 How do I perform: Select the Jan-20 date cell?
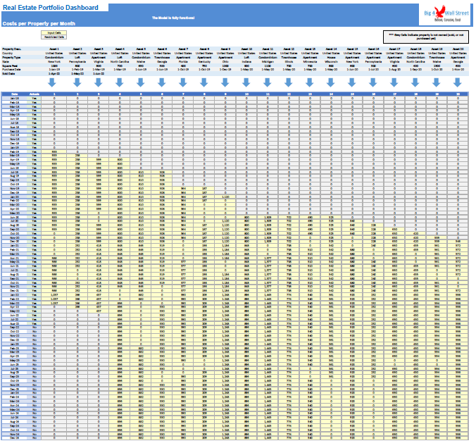14,197
